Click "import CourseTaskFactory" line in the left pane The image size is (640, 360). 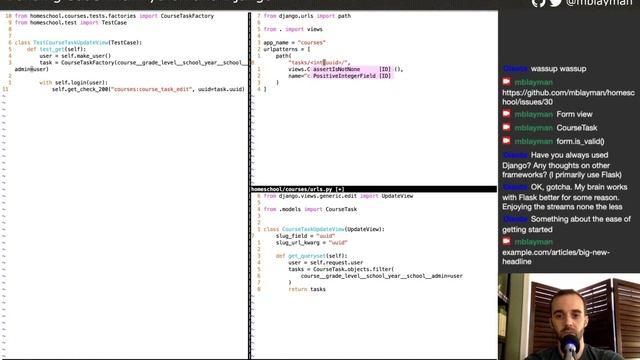(114, 16)
